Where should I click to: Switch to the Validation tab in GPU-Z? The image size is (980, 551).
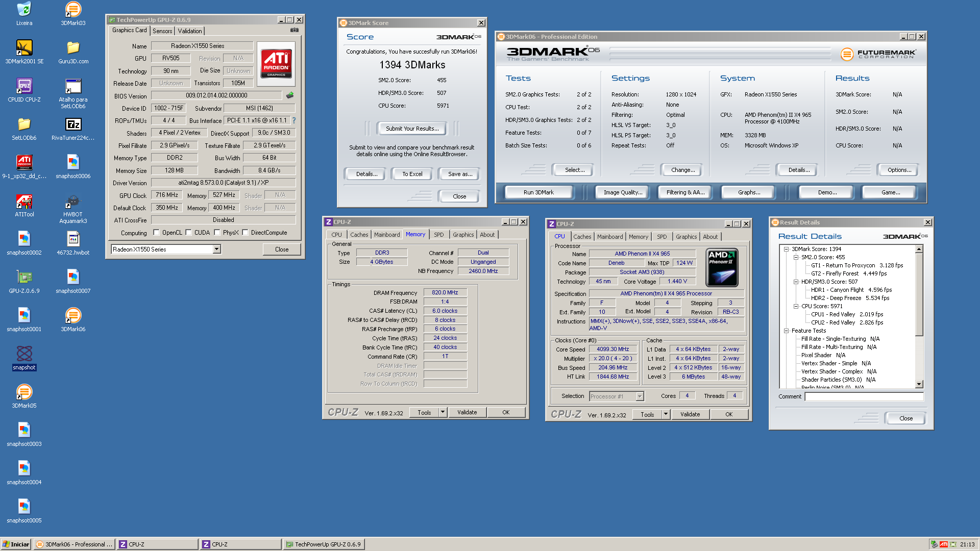tap(190, 31)
